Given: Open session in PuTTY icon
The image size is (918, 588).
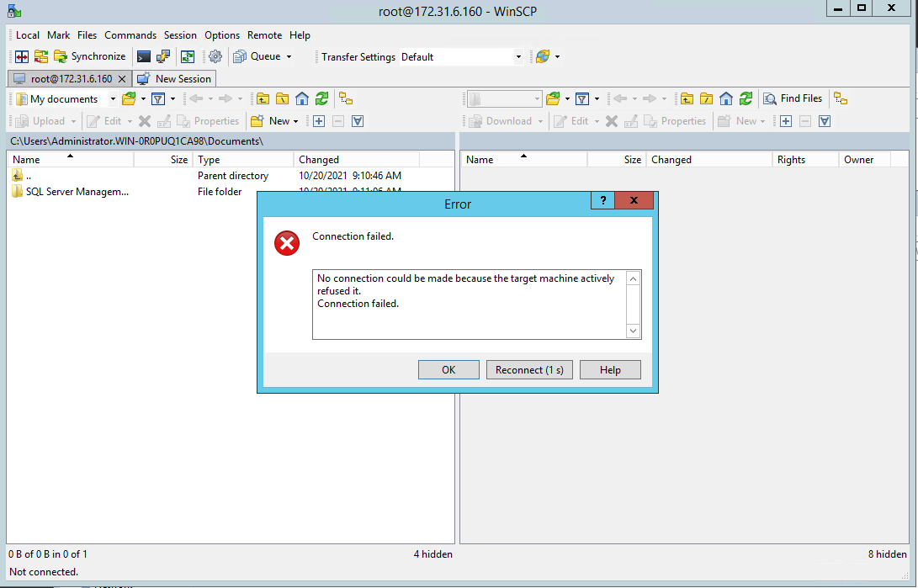Looking at the screenshot, I should (163, 56).
